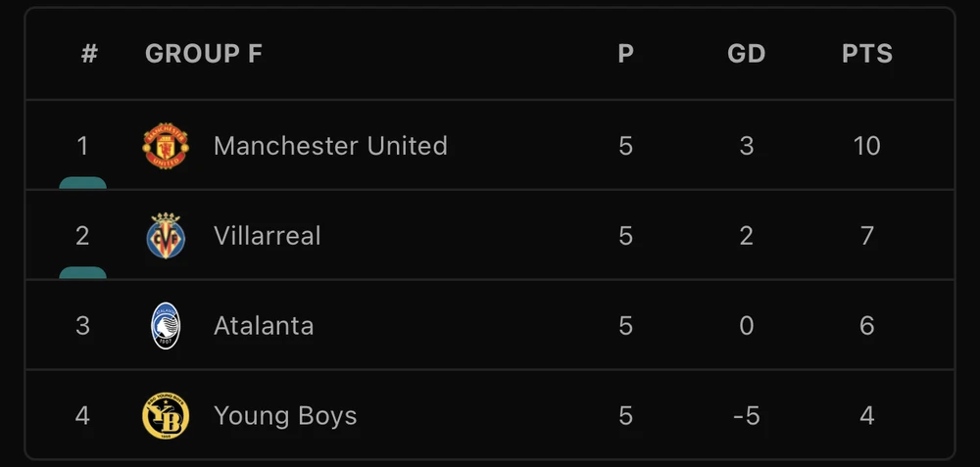
Task: Click the Young Boys club crest
Action: tap(166, 416)
